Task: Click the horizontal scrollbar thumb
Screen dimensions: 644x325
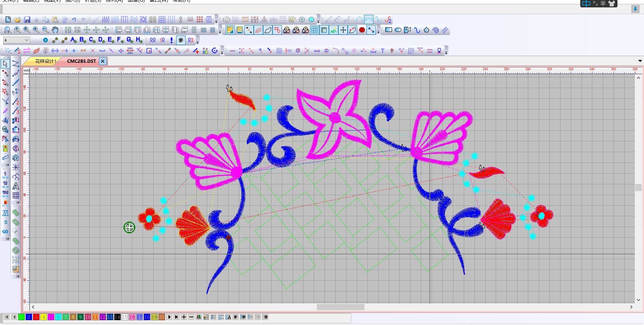Action: point(340,307)
